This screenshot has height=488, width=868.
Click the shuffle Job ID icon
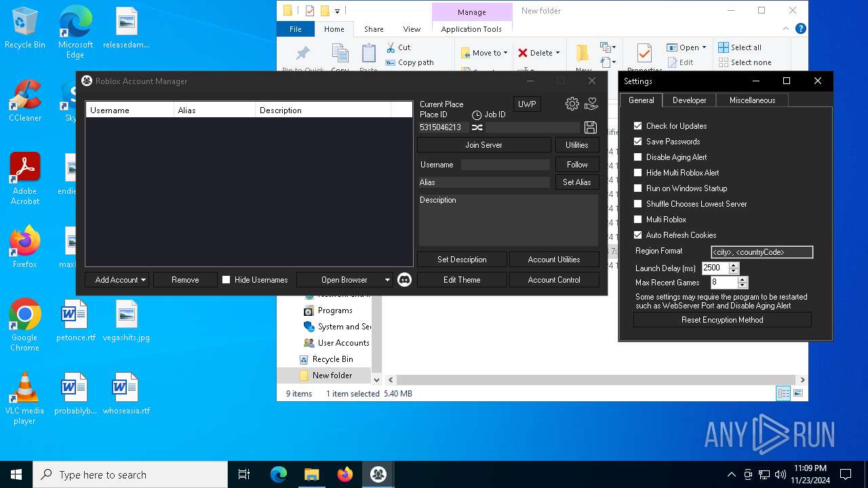(x=477, y=127)
